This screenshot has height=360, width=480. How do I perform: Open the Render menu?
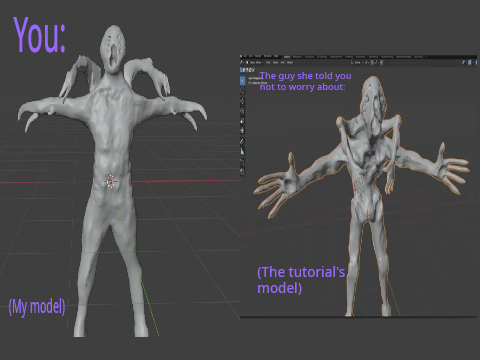point(258,56)
